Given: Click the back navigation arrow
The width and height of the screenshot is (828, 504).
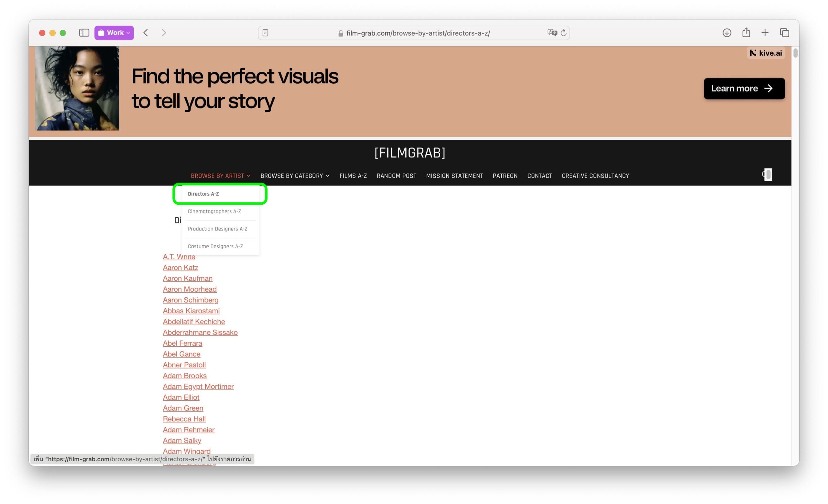Looking at the screenshot, I should 146,33.
